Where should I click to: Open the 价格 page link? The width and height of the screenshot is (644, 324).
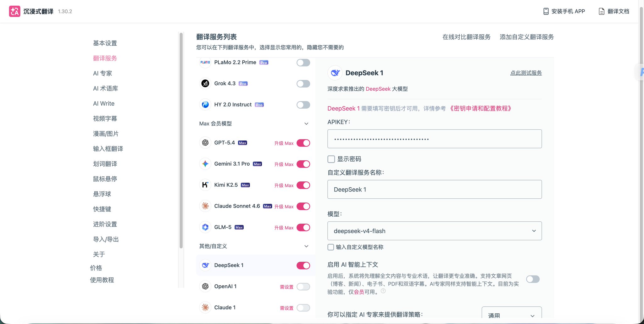pyautogui.click(x=96, y=268)
